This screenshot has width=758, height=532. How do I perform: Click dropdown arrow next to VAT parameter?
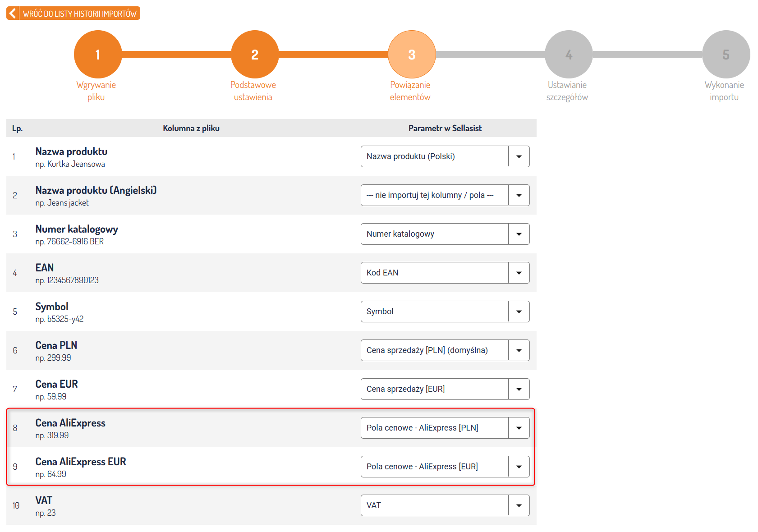pyautogui.click(x=519, y=505)
